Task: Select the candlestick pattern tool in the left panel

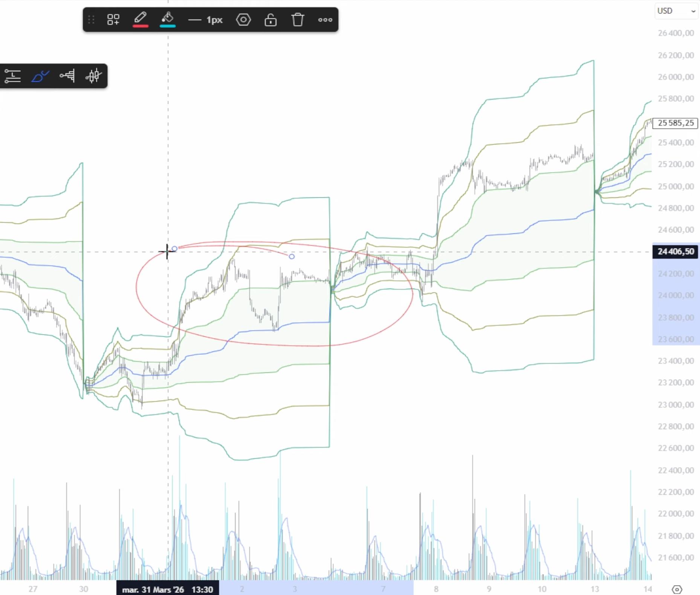Action: pos(94,76)
